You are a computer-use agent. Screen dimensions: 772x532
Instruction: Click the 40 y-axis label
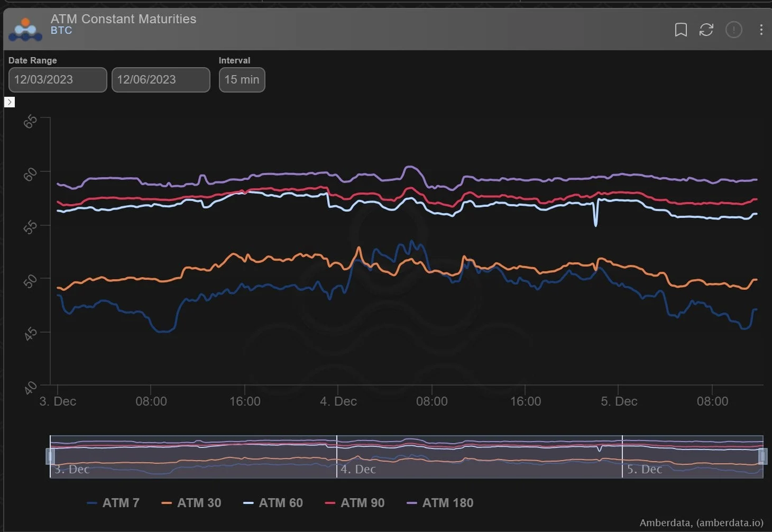tap(30, 388)
